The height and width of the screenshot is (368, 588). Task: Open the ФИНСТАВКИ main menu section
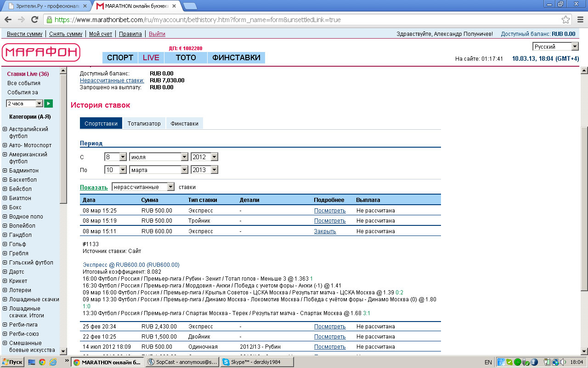coord(236,57)
